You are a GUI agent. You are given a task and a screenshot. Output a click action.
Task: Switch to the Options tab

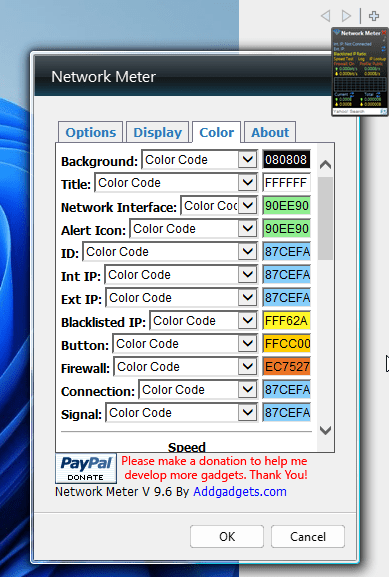91,132
